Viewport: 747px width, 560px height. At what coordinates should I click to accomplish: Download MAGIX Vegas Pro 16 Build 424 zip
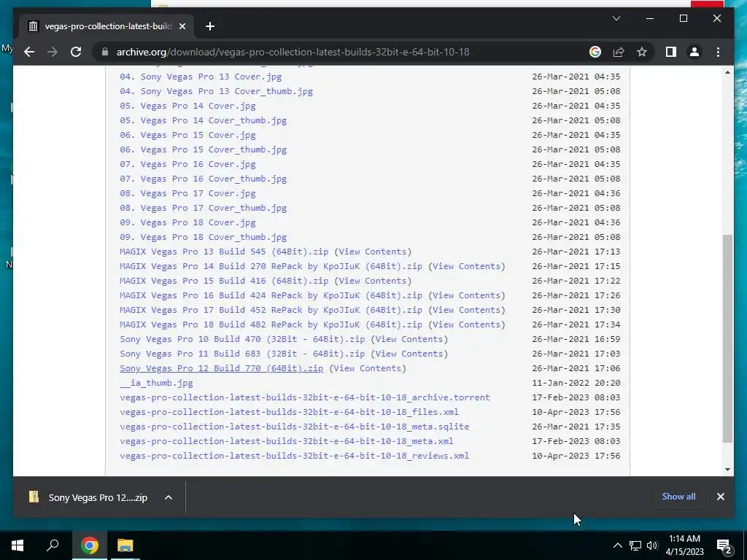point(271,295)
